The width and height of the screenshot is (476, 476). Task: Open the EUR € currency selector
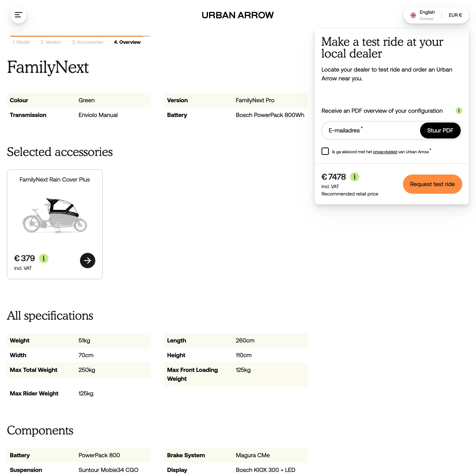(x=455, y=15)
